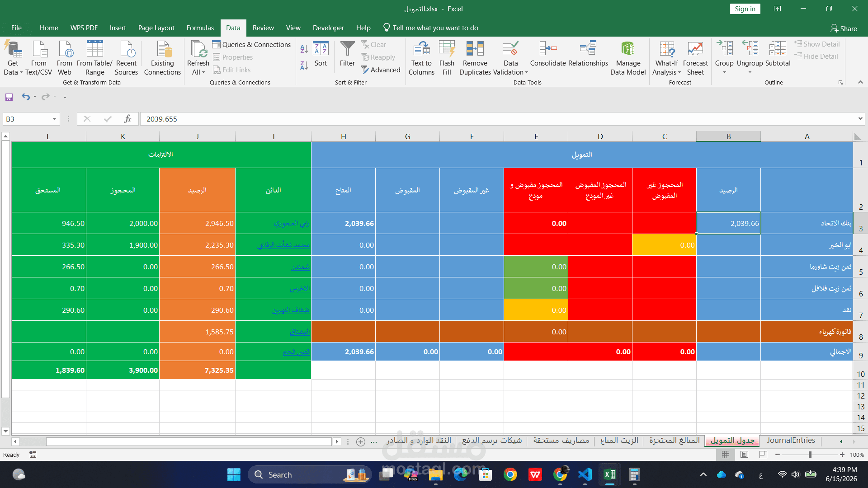Click Flash Fill icon
Screen dimensions: 868x488
(x=447, y=49)
